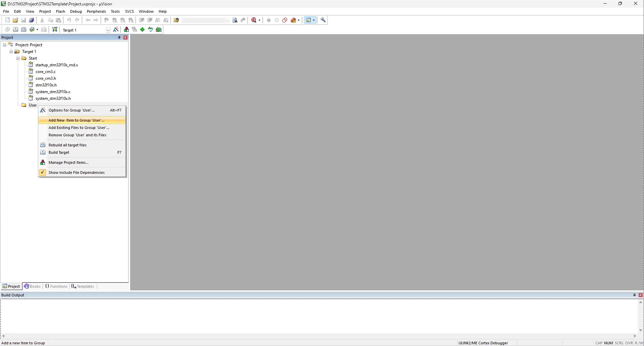Image resolution: width=644 pixels, height=346 pixels.
Task: Click the Select Software Packs icon
Action: (151, 29)
